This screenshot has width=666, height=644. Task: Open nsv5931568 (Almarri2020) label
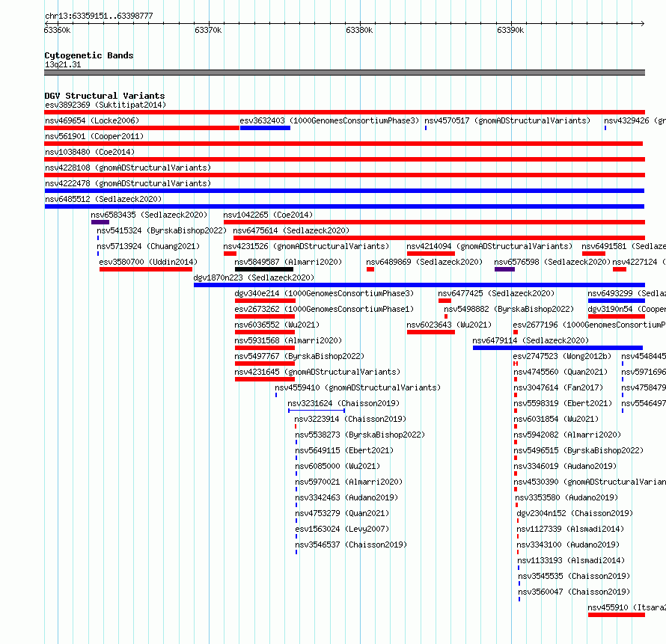[x=288, y=340]
